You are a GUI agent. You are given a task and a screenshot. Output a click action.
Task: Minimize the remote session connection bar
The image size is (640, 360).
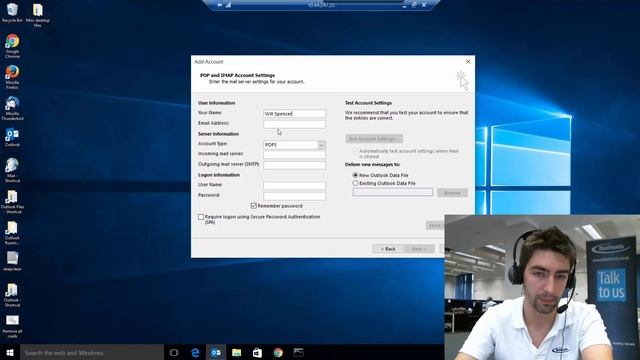(404, 5)
